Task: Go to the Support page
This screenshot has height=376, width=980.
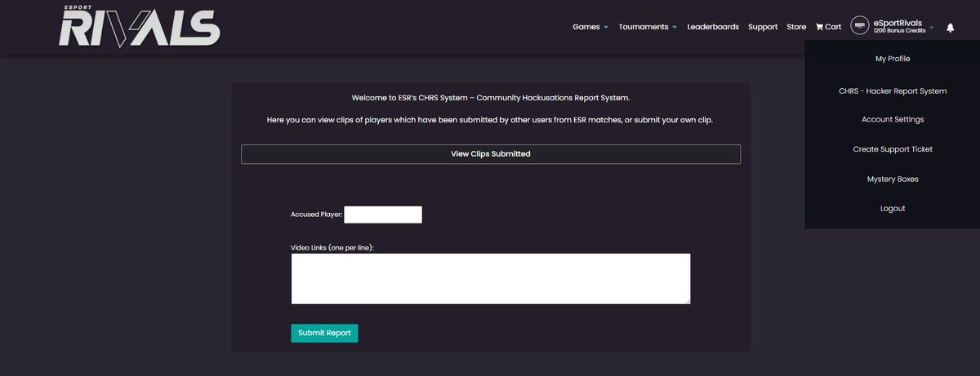Action: click(763, 27)
